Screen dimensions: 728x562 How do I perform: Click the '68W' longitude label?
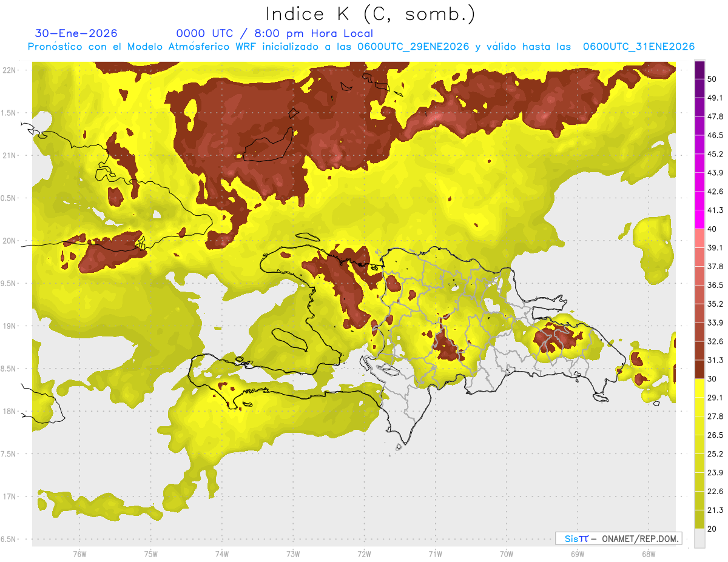click(x=648, y=554)
